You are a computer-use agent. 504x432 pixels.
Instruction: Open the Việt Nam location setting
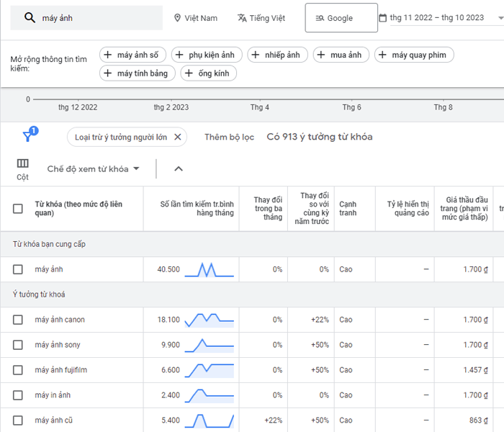(195, 18)
